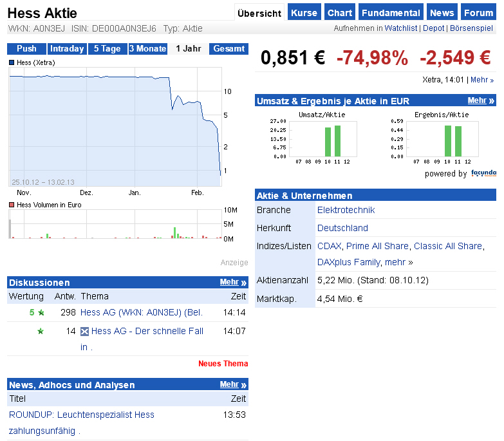Open the CDAX index link
Screen dimensions: 504x441
(329, 246)
